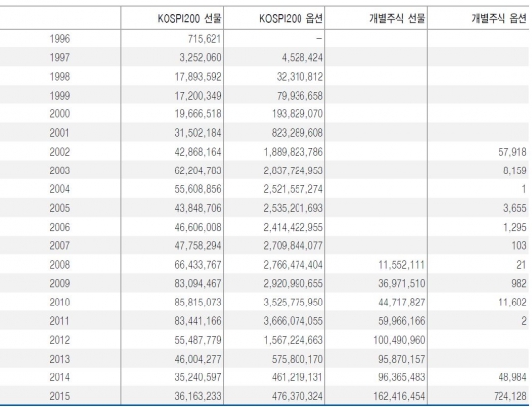Click the value 3,655

[x=514, y=208]
